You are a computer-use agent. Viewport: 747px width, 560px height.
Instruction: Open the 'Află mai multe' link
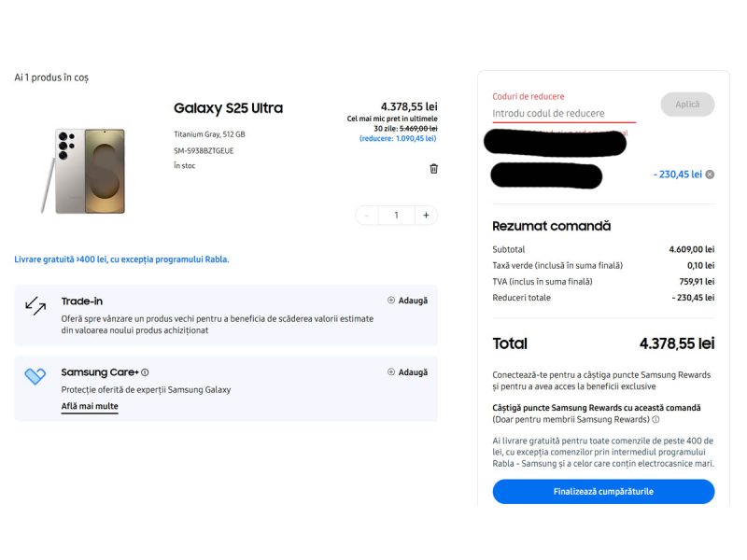(90, 406)
